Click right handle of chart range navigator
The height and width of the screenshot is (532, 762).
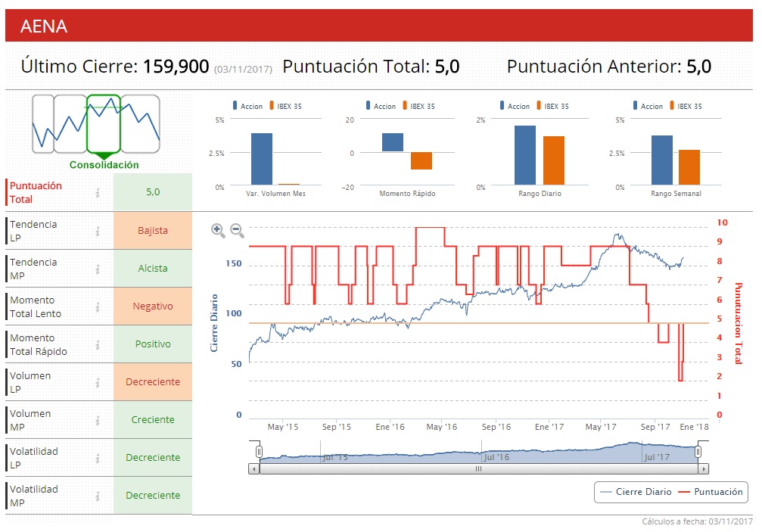coord(698,452)
